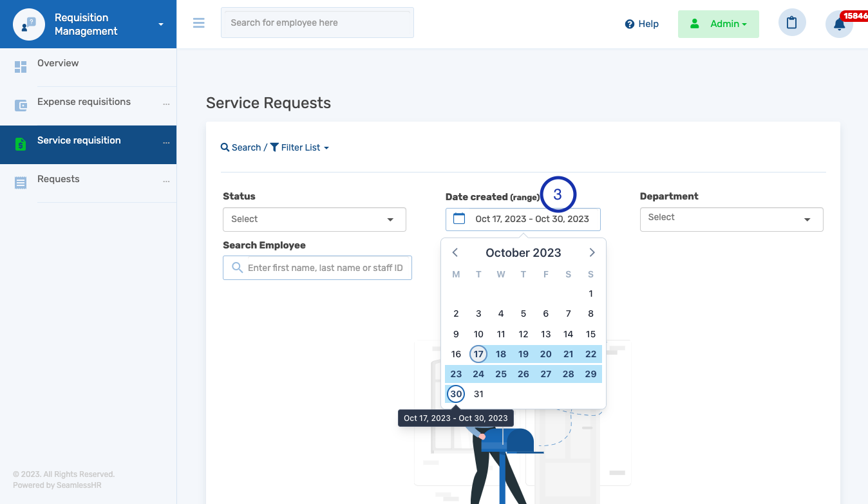Open the Department dropdown
Image resolution: width=868 pixels, height=504 pixels.
(x=731, y=219)
